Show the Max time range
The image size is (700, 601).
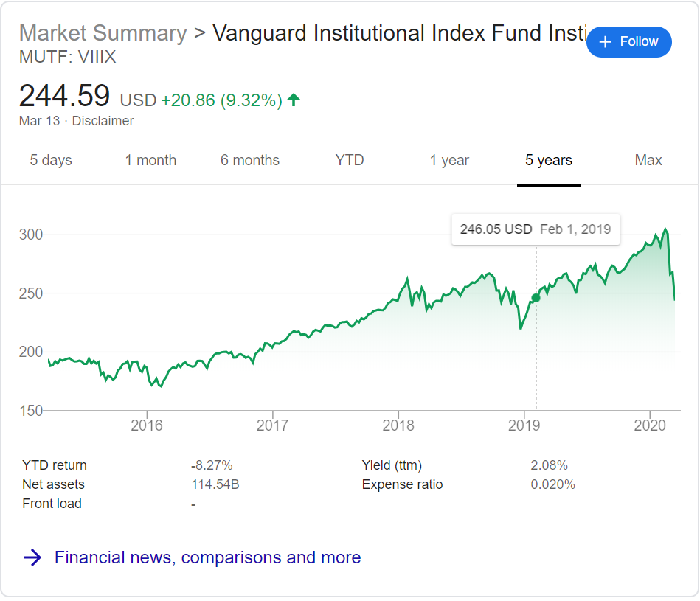(648, 160)
